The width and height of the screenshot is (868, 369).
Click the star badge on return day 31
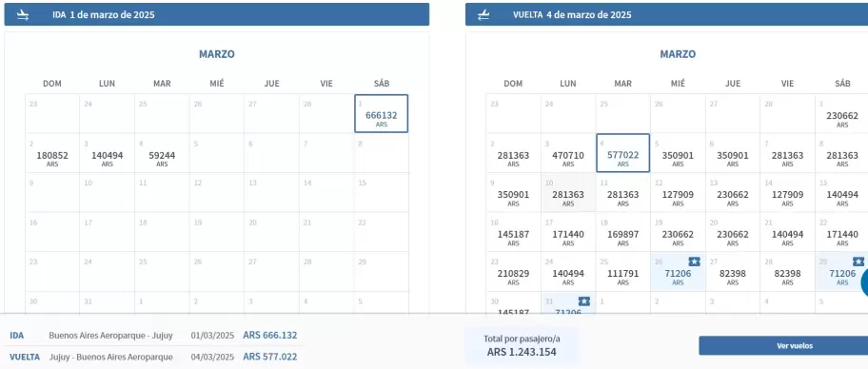click(584, 301)
